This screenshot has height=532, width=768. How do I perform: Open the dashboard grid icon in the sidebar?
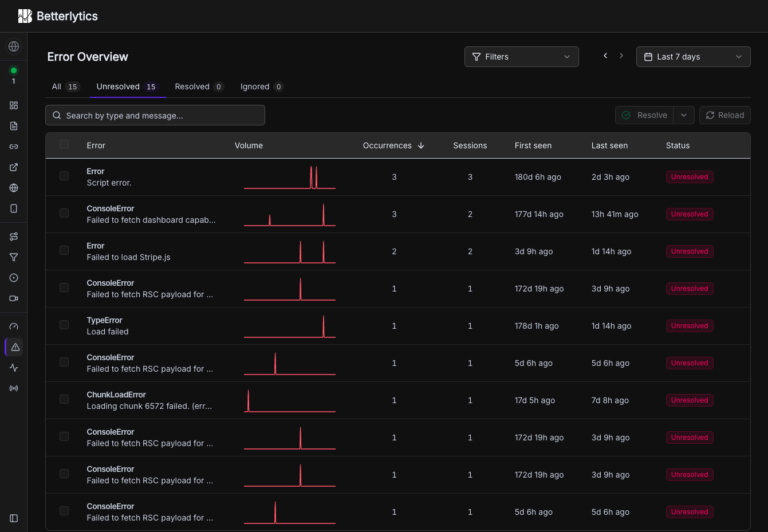14,105
